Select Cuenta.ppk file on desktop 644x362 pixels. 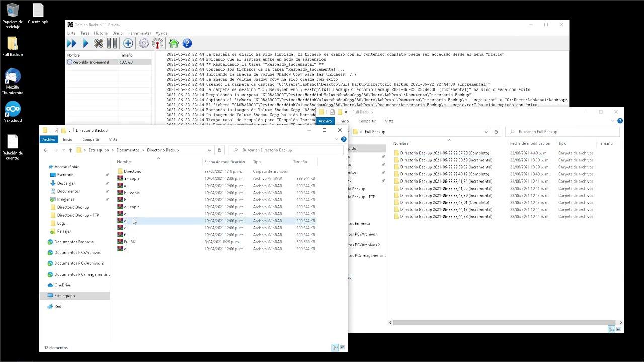[x=38, y=14]
